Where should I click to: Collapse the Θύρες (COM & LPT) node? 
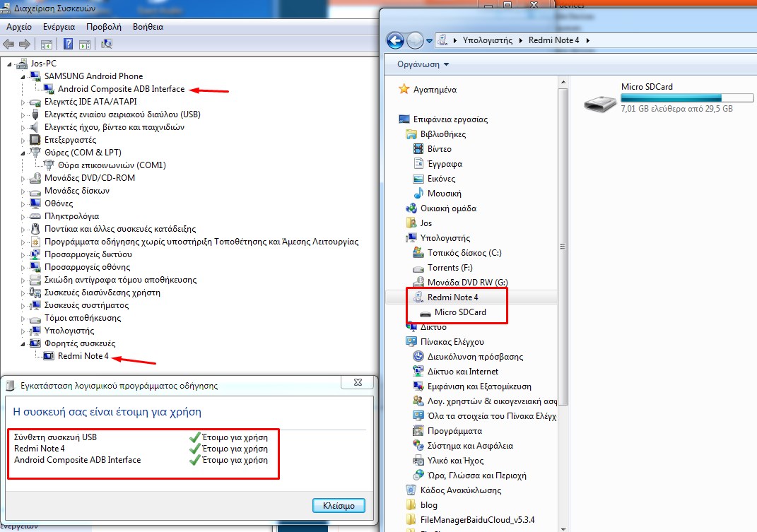click(23, 153)
